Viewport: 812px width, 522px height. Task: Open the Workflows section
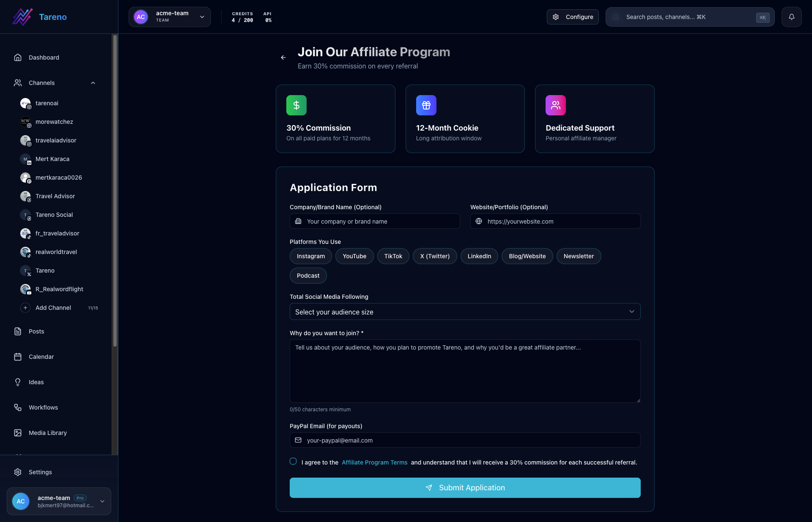pos(43,407)
